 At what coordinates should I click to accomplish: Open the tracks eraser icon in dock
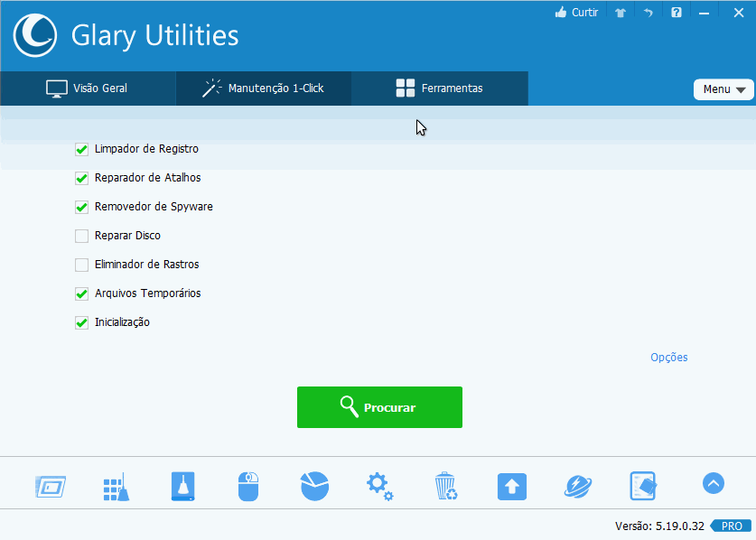point(643,486)
